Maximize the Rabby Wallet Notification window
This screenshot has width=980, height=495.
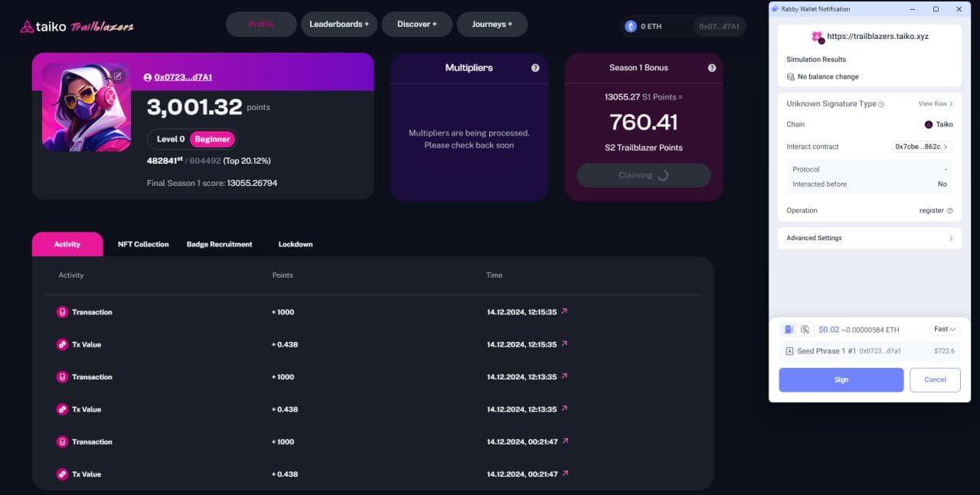click(x=936, y=9)
